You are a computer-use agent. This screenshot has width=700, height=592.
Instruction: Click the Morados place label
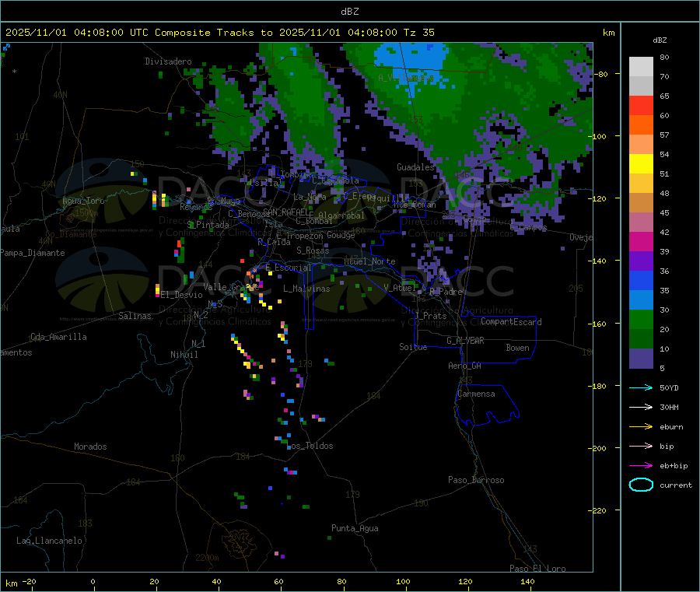(90, 447)
